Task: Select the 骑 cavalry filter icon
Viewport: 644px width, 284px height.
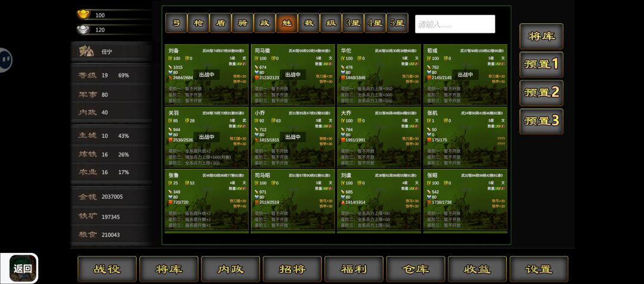Action: (x=242, y=23)
